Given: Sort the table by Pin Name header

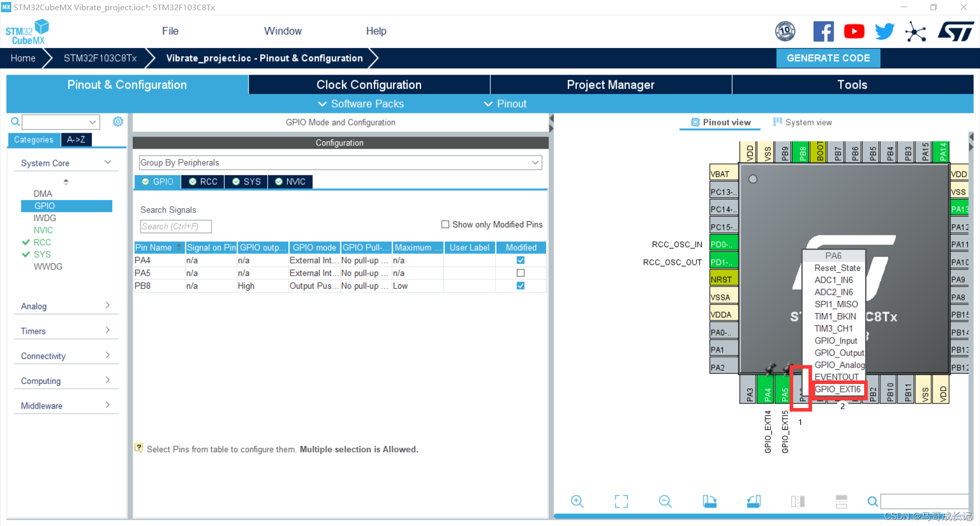Looking at the screenshot, I should point(159,248).
